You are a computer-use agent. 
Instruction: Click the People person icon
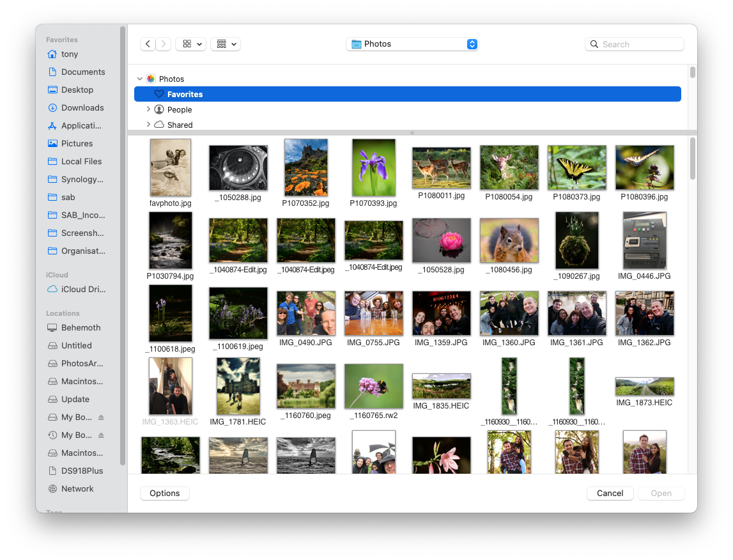(159, 109)
